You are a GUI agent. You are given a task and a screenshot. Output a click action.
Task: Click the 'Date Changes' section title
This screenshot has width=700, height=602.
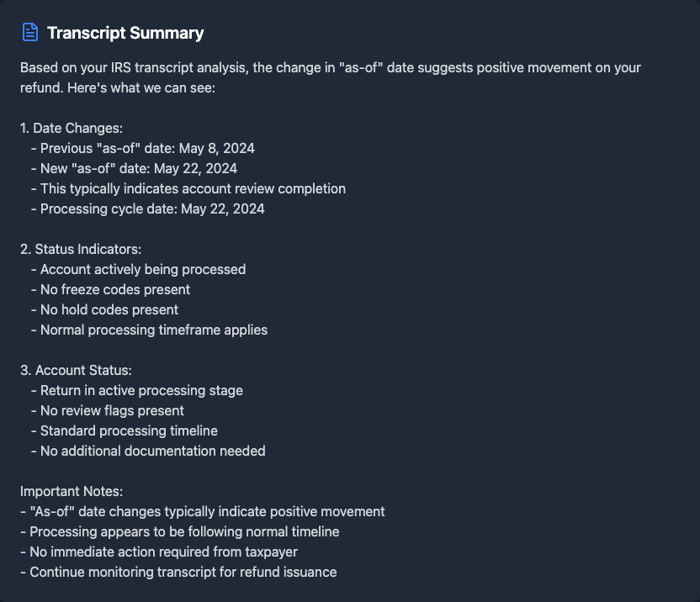click(x=72, y=128)
